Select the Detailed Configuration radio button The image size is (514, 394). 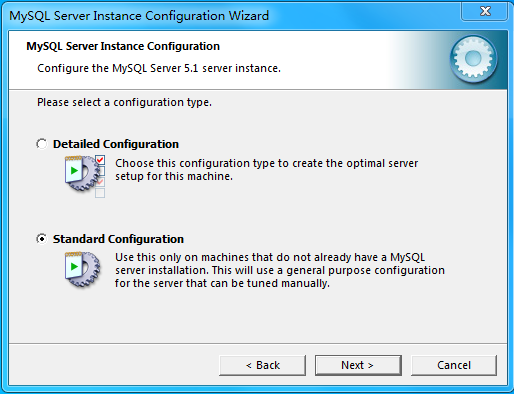click(42, 144)
